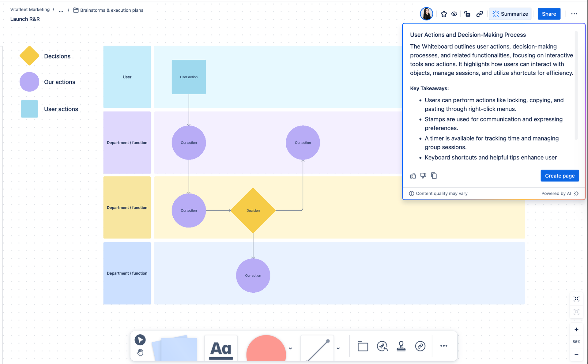Click the user profile avatar icon

[x=427, y=13]
